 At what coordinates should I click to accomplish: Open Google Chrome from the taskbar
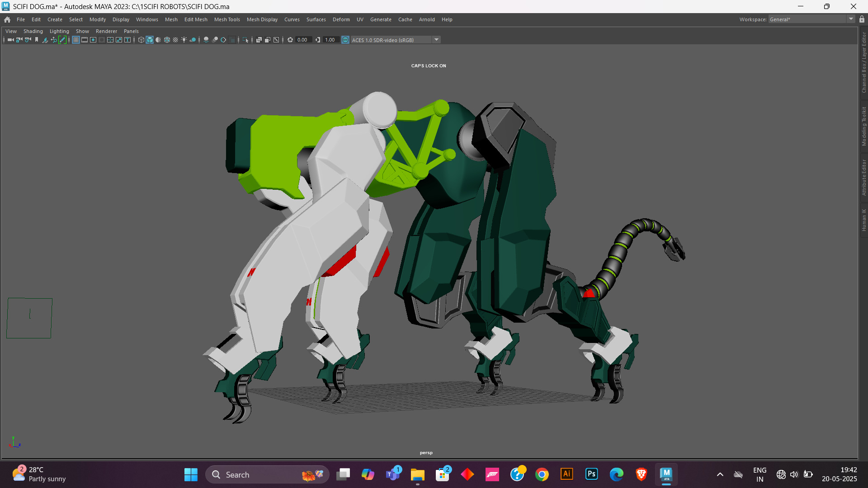click(x=542, y=474)
